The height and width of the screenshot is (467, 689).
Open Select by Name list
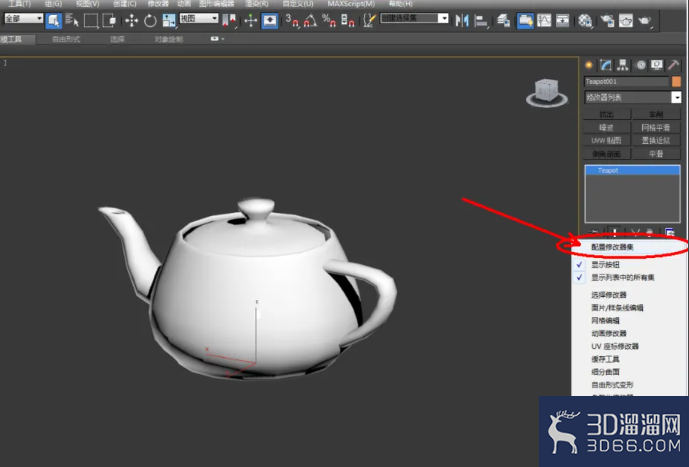pyautogui.click(x=72, y=20)
